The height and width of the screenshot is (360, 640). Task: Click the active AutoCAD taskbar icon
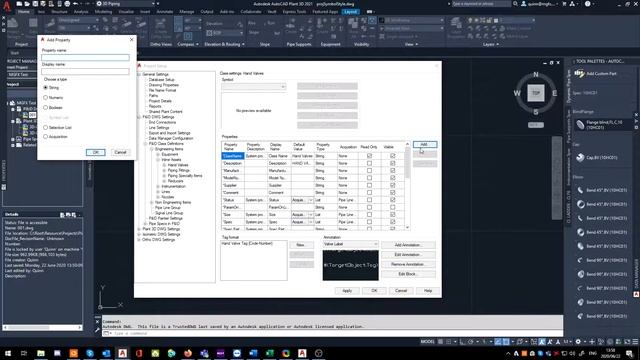122,353
